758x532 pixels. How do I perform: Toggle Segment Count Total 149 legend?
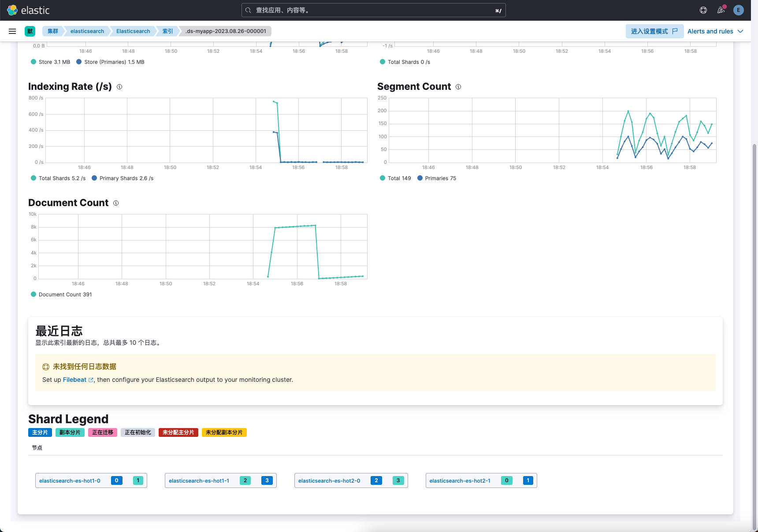[x=395, y=178]
